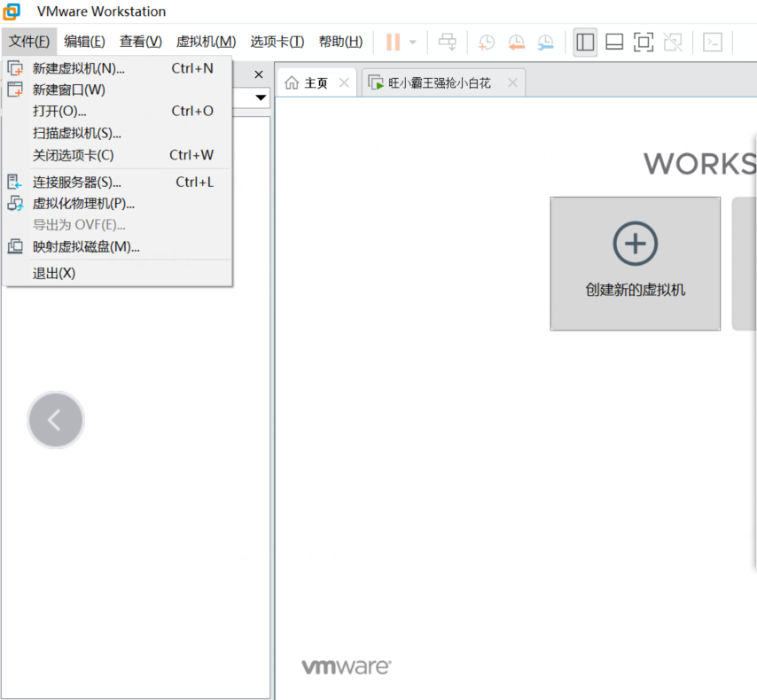
Task: Click the new window icon in file menu
Action: click(15, 89)
